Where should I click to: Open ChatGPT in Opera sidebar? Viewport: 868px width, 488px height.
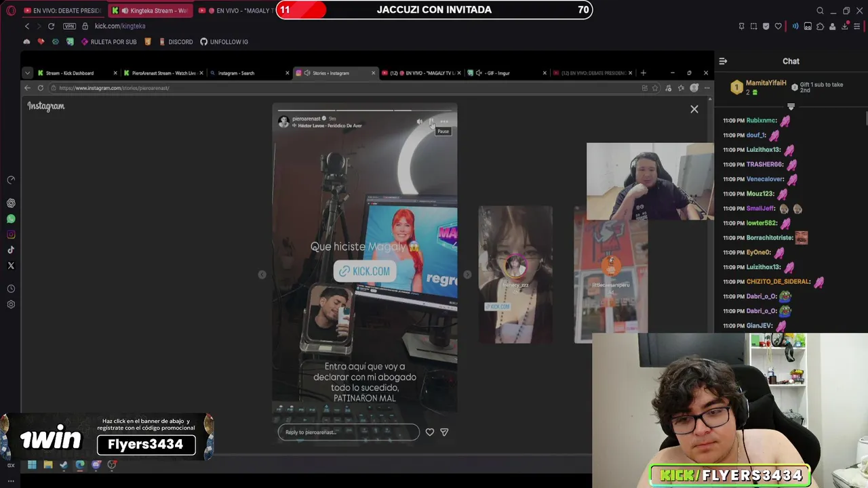tap(11, 203)
